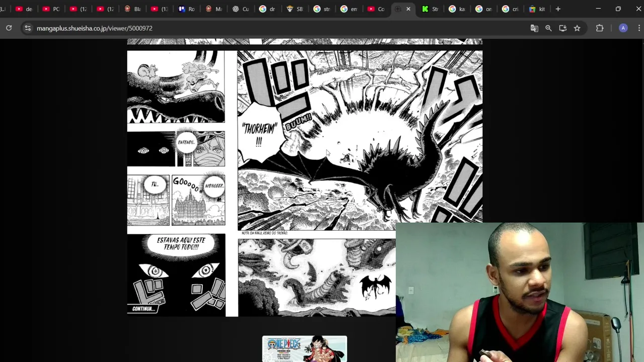Viewport: 644px width, 362px height.
Task: Click the "THORHEIM!!!" dragon manga panel
Action: (x=360, y=140)
